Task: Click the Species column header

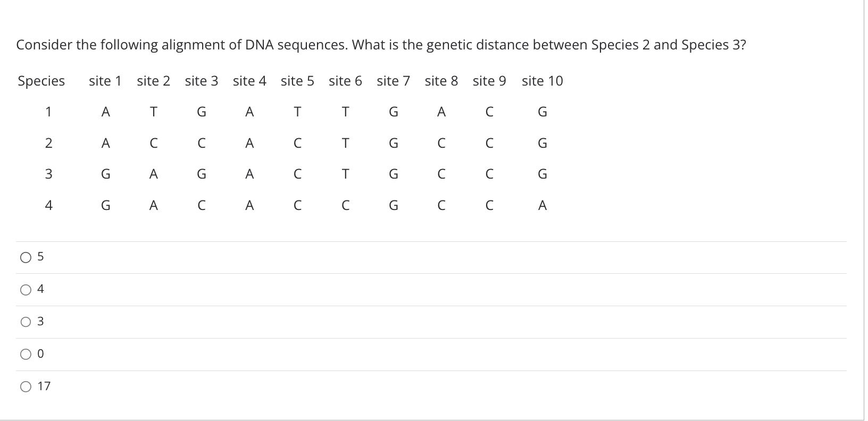Action: (41, 81)
